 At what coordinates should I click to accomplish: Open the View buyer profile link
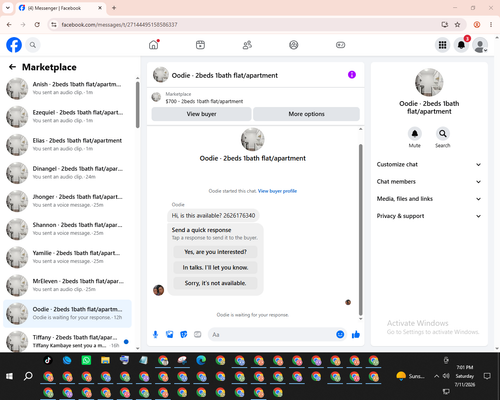point(277,191)
